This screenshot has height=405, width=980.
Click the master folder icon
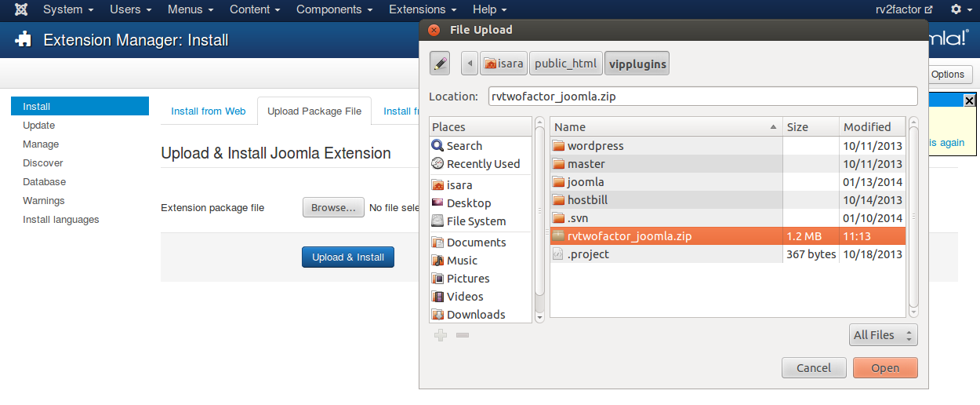click(x=558, y=164)
